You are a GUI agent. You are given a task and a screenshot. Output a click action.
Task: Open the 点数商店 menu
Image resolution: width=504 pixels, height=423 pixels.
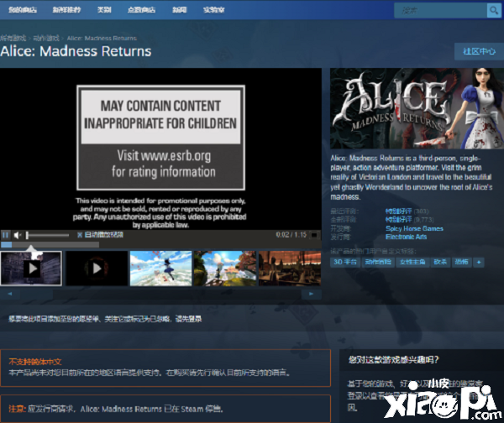click(x=141, y=10)
